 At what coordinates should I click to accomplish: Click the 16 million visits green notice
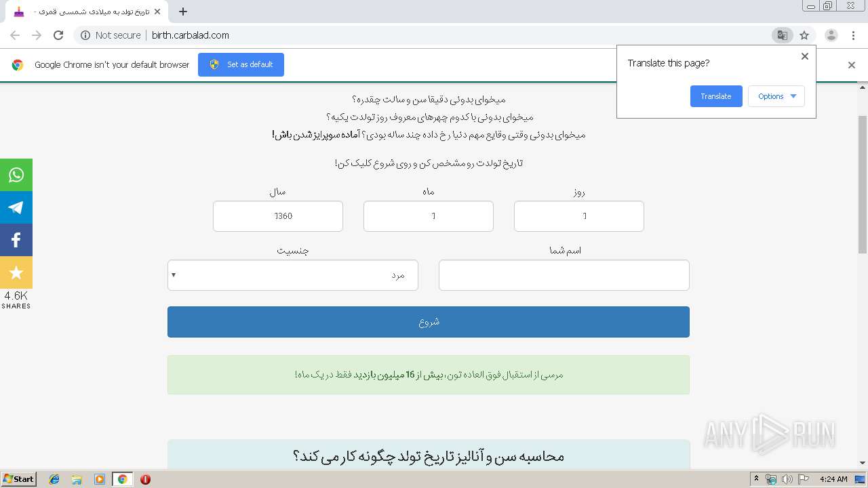pyautogui.click(x=429, y=375)
